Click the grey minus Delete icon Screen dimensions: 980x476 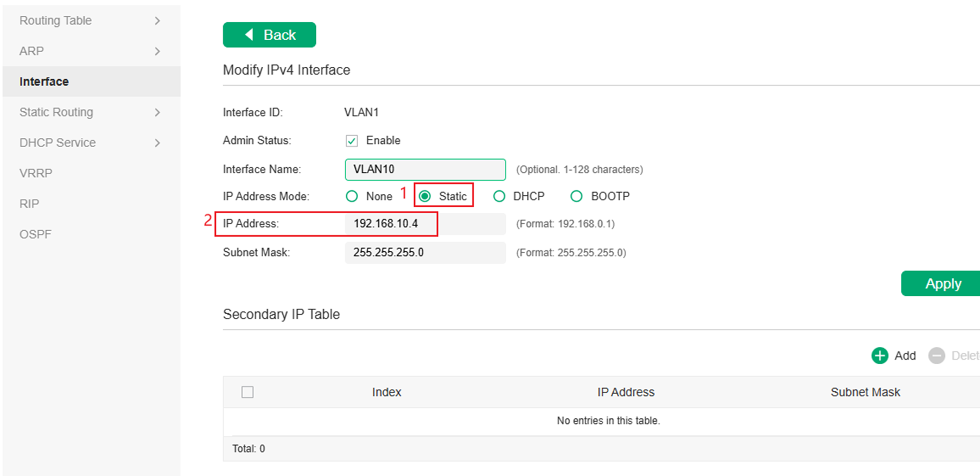pos(937,356)
